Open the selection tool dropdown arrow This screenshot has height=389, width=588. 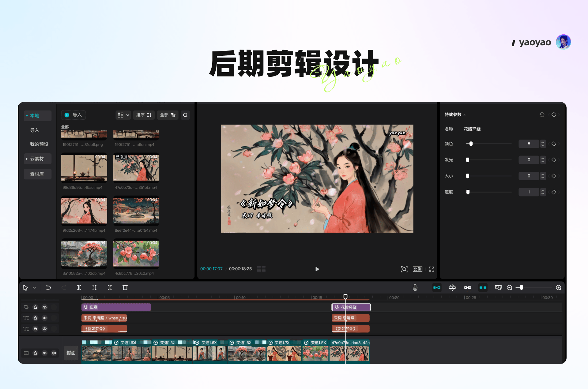pos(34,288)
